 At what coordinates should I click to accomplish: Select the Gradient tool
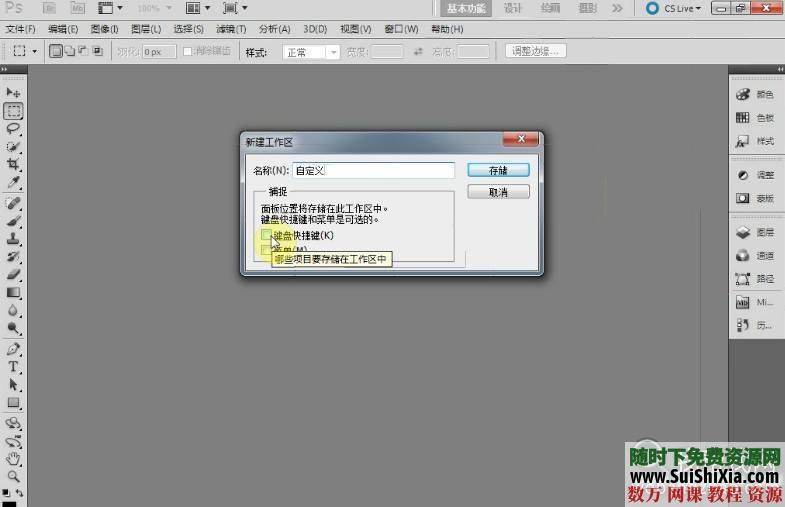(13, 292)
